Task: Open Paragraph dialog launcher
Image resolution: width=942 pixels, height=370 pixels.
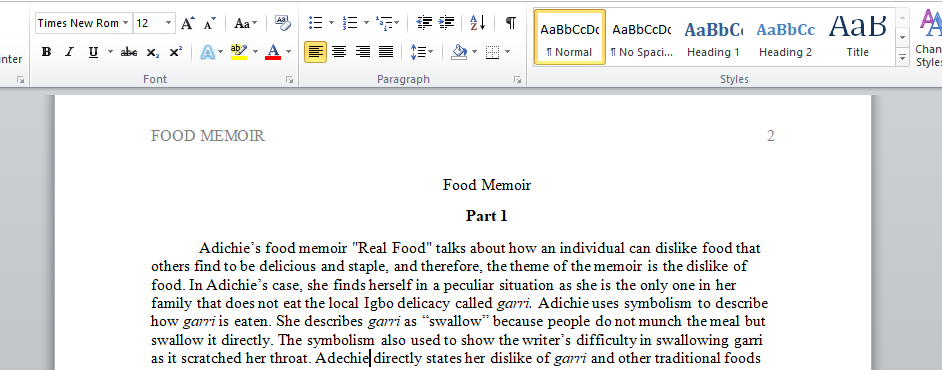Action: coord(517,79)
